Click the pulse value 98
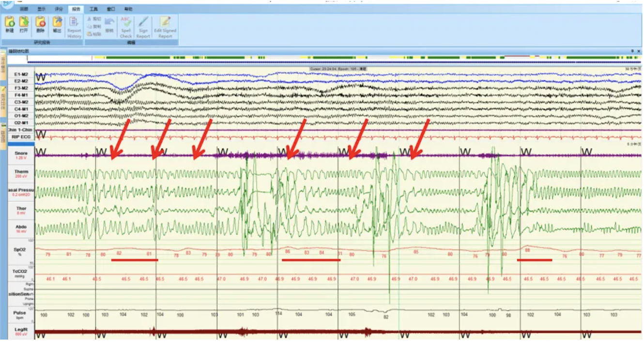This screenshot has width=644, height=342. (508, 315)
